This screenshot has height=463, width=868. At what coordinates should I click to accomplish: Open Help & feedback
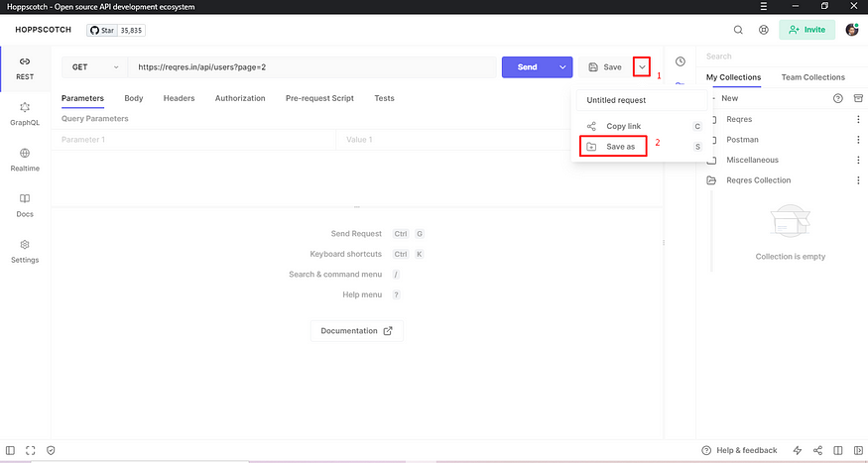tap(739, 450)
